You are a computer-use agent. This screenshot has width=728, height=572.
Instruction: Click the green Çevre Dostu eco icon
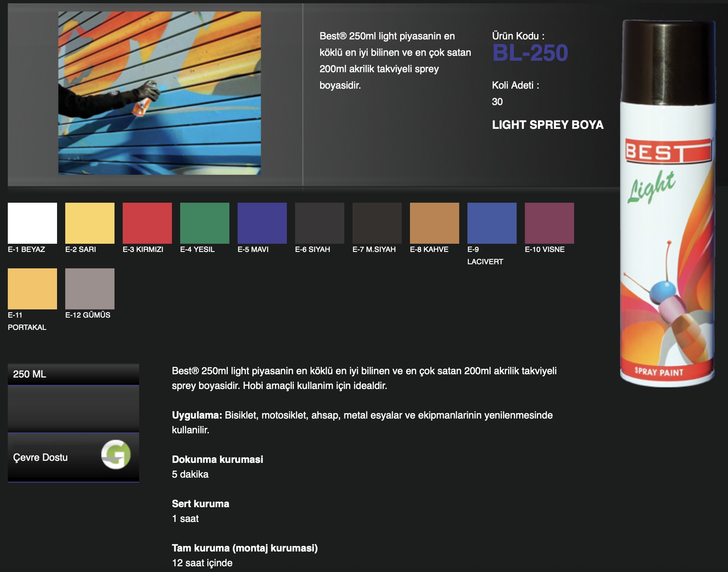tap(116, 454)
